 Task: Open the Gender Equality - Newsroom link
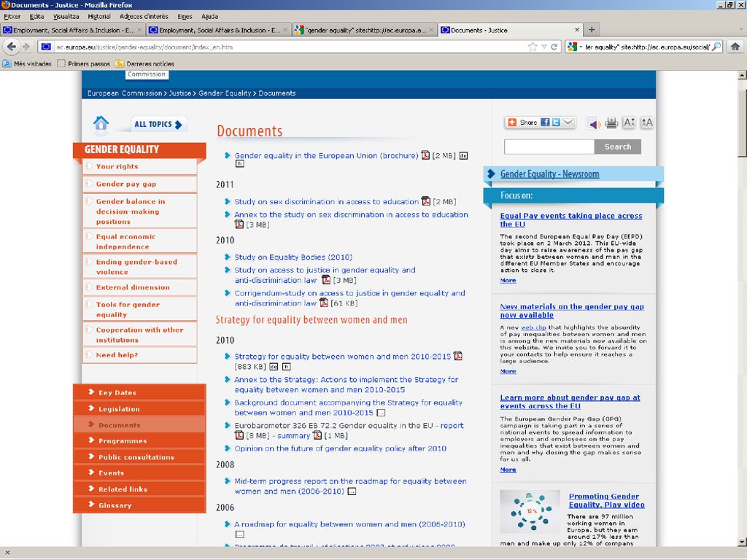click(x=550, y=174)
